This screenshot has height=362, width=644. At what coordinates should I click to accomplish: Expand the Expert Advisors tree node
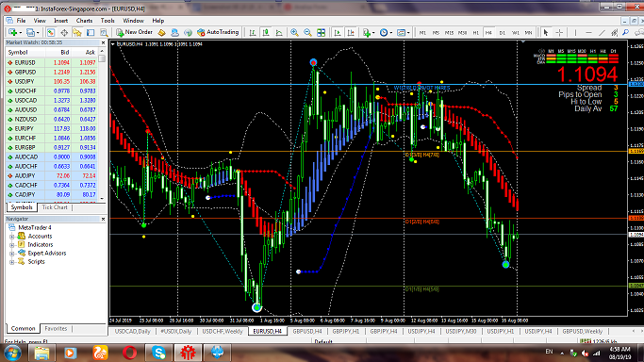point(12,254)
